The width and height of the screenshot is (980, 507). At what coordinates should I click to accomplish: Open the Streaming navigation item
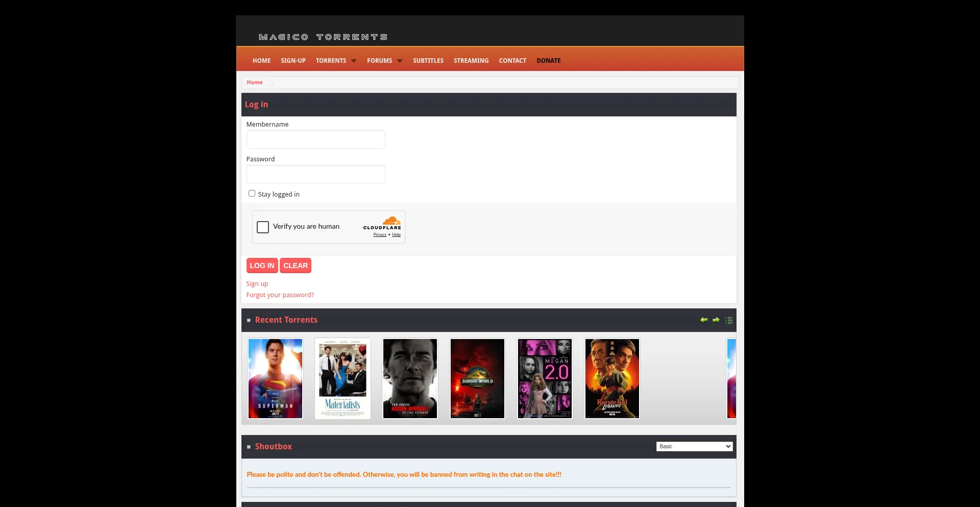(x=471, y=61)
